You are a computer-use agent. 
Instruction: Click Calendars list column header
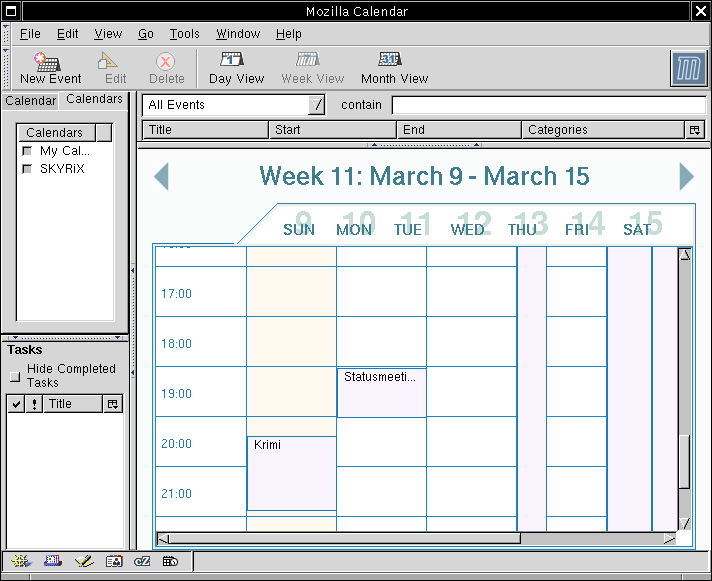click(56, 133)
